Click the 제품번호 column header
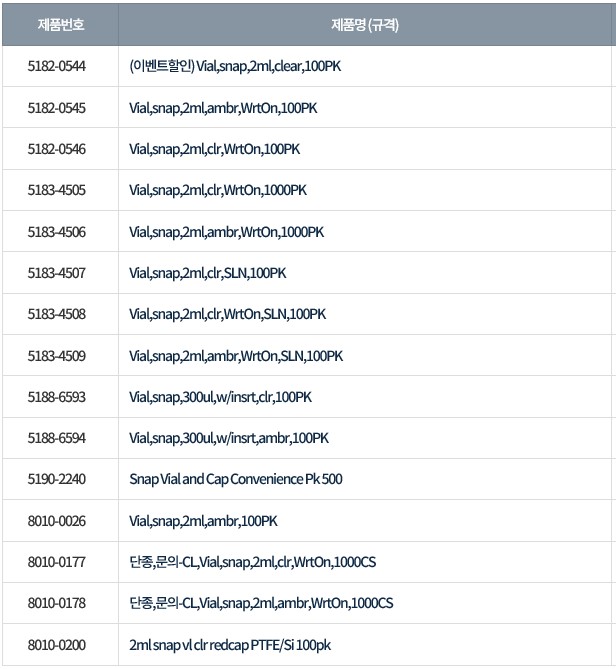 tap(59, 25)
